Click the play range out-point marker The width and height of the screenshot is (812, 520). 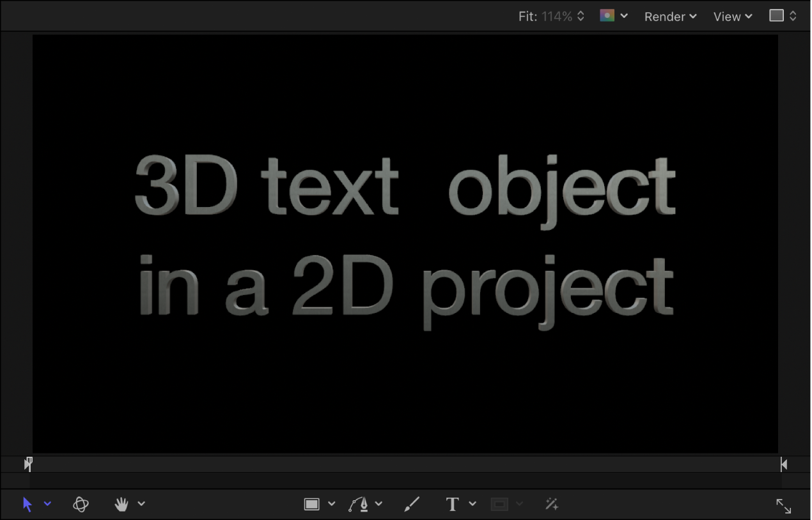pyautogui.click(x=783, y=464)
